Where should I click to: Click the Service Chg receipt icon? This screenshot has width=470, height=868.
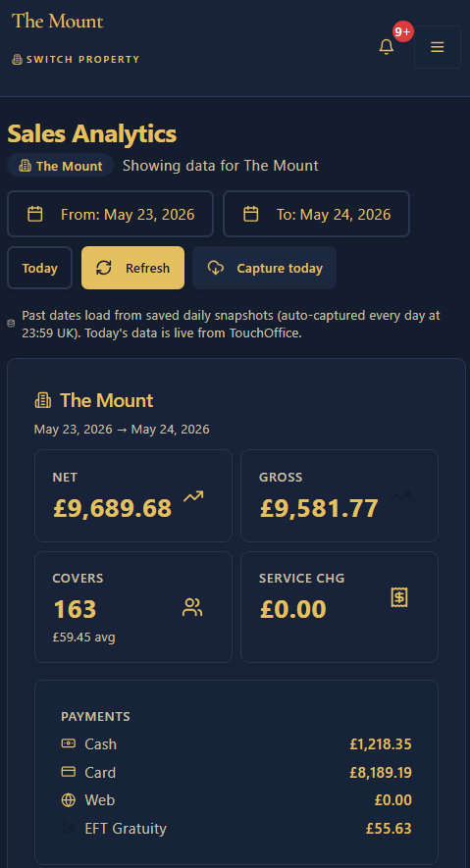[399, 596]
